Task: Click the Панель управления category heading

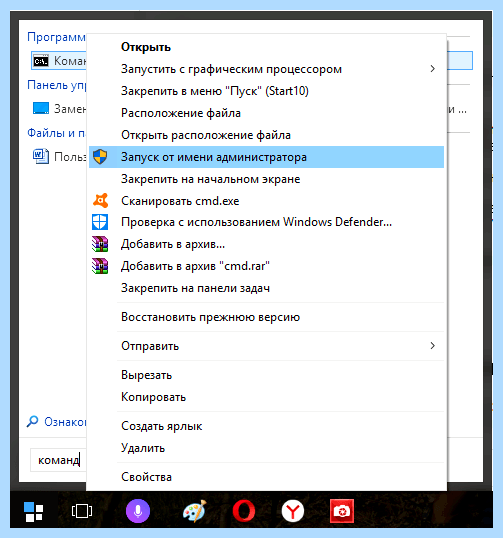Action: 56,85
